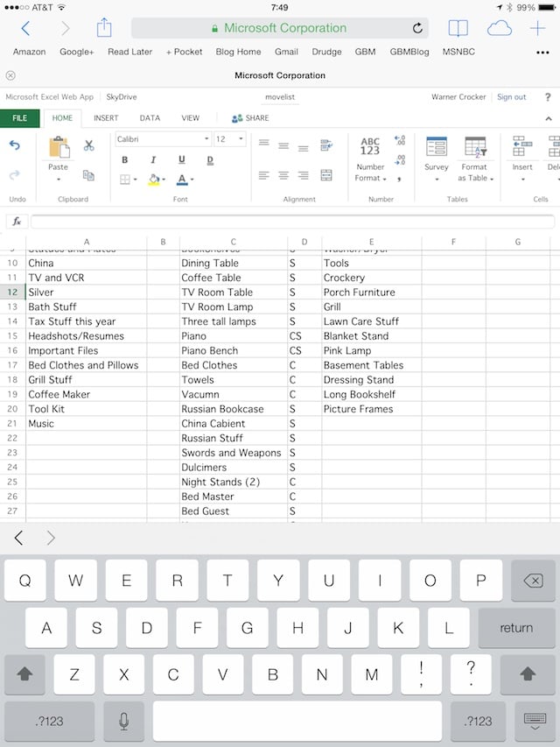The width and height of the screenshot is (560, 747).
Task: Go back in Safari
Action: (x=25, y=29)
